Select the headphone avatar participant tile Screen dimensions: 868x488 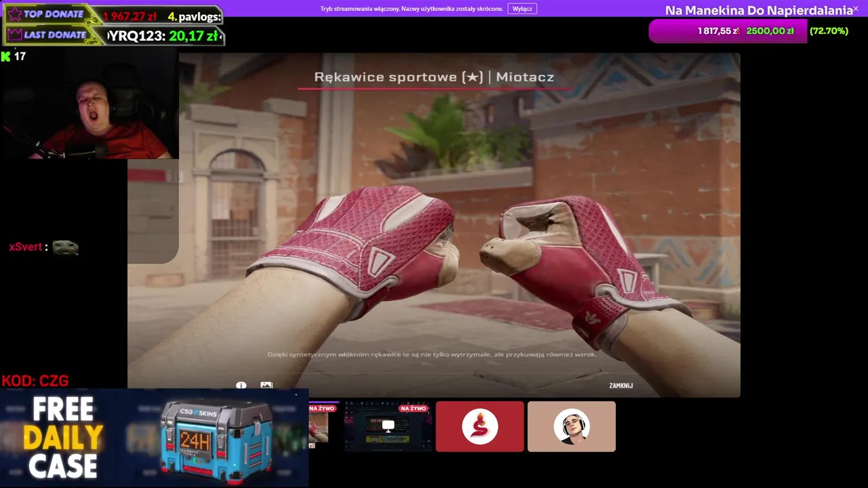tap(572, 426)
